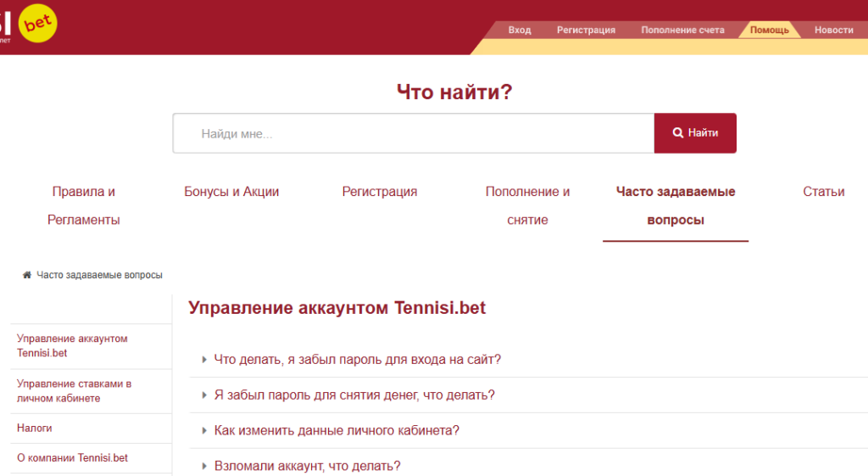The image size is (868, 476).
Task: Expand the forgotten site password question arrow
Action: pos(204,360)
